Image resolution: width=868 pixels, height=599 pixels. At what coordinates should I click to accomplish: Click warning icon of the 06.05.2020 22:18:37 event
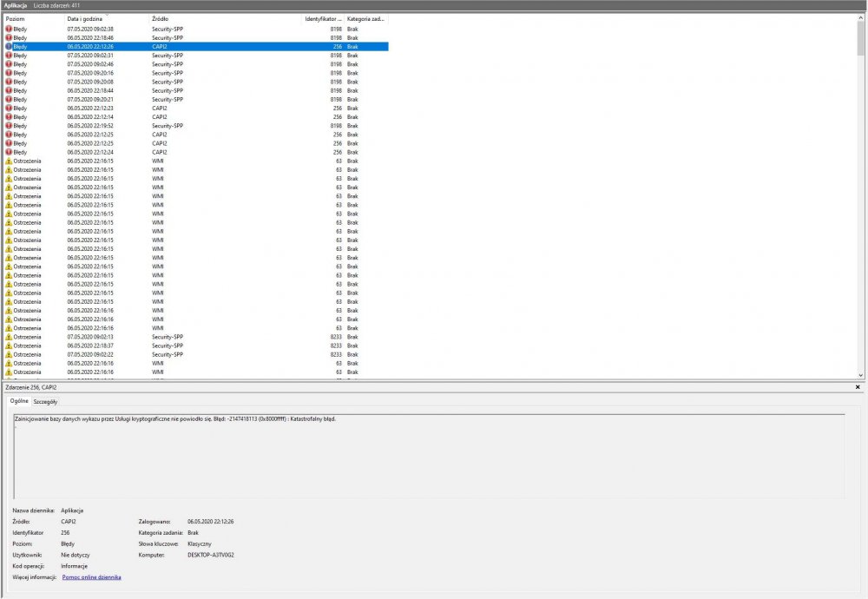tap(9, 346)
